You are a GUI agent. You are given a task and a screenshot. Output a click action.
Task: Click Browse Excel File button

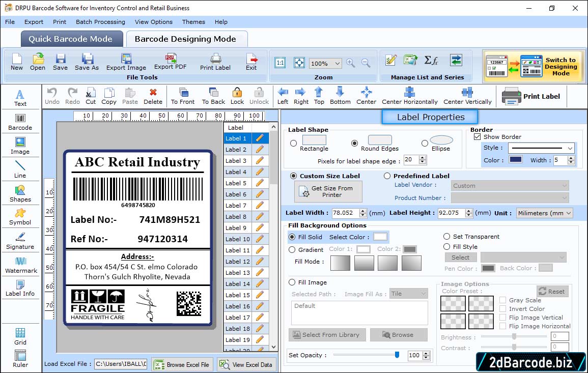(x=182, y=364)
